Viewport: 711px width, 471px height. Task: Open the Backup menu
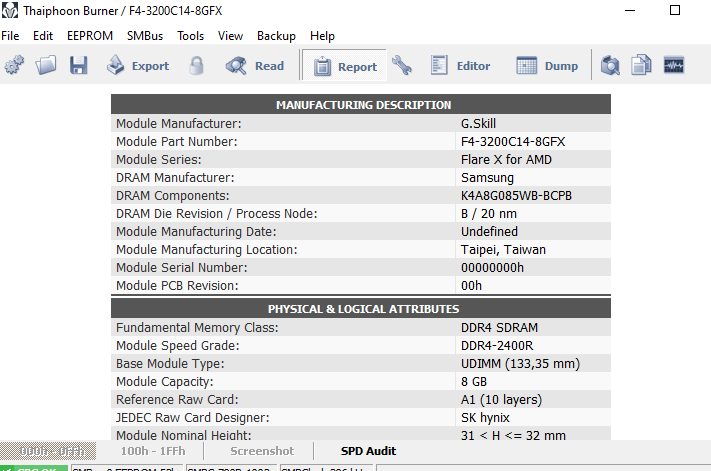276,36
